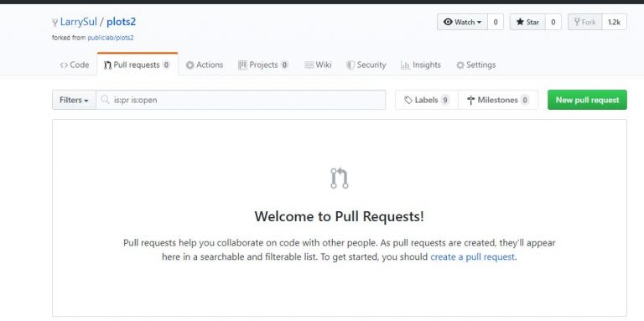The image size is (644, 321).
Task: Click the Projects counter badge 0
Action: click(x=284, y=65)
